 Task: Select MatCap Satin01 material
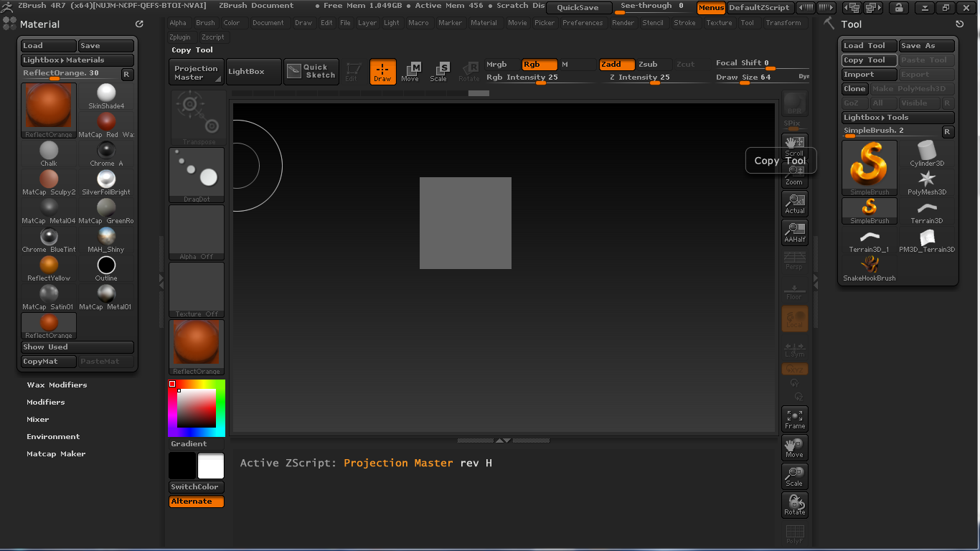49,298
